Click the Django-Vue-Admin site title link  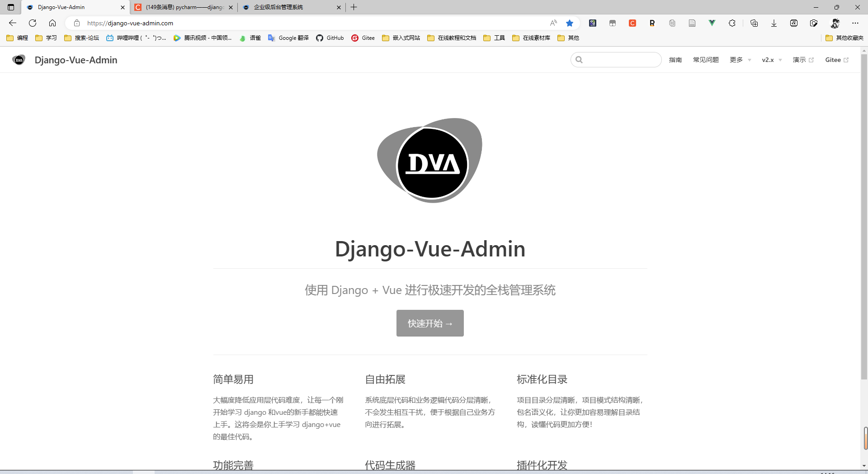[76, 60]
